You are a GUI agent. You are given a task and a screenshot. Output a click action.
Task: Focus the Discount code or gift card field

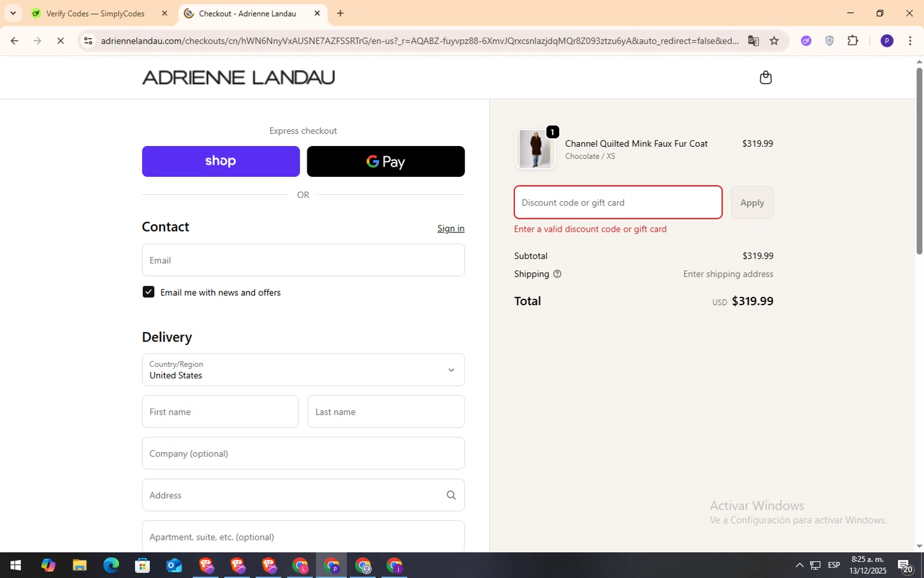pos(618,202)
